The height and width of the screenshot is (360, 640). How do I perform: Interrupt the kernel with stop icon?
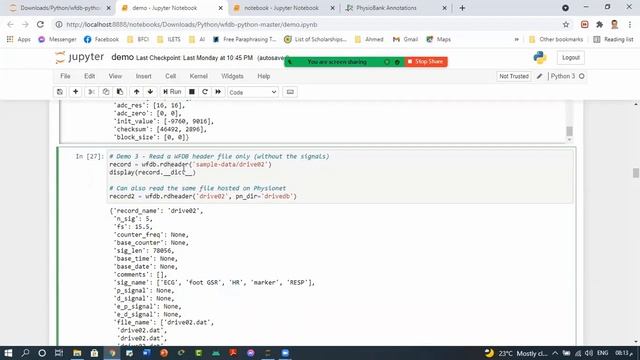(191, 92)
